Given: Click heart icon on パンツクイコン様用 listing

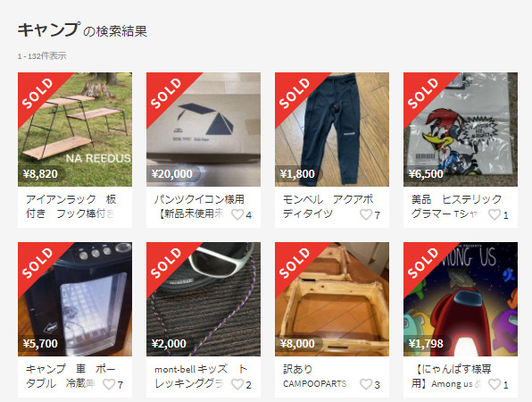Looking at the screenshot, I should [237, 214].
